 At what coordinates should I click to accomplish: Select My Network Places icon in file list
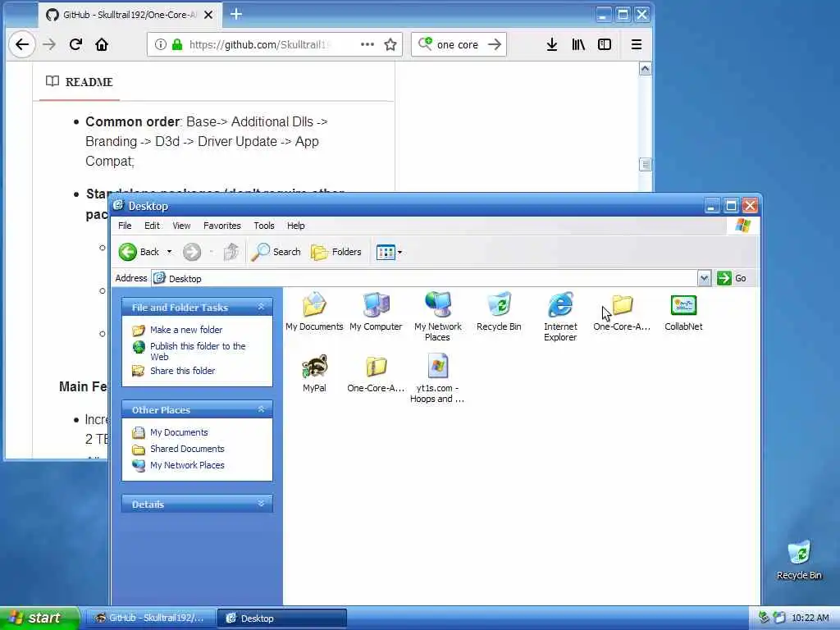coord(438,316)
